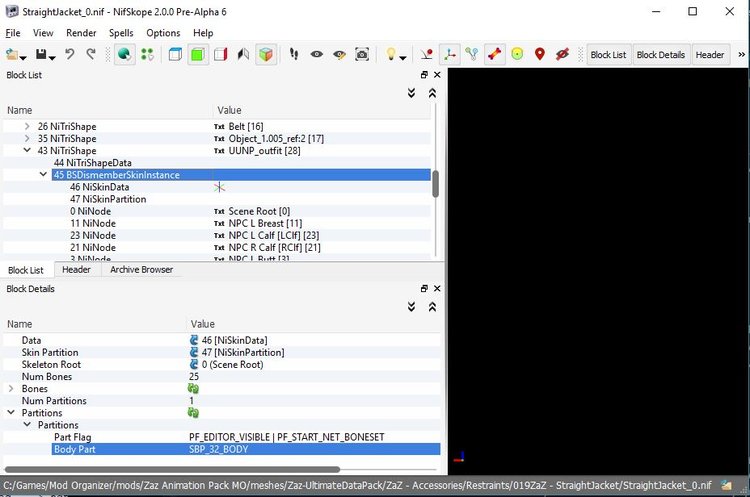Toggle the colored perspective cube icon

pos(266,55)
